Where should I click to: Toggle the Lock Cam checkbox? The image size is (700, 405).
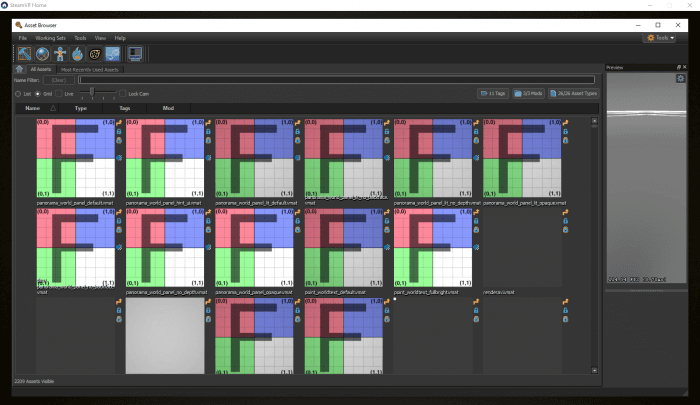tap(122, 94)
